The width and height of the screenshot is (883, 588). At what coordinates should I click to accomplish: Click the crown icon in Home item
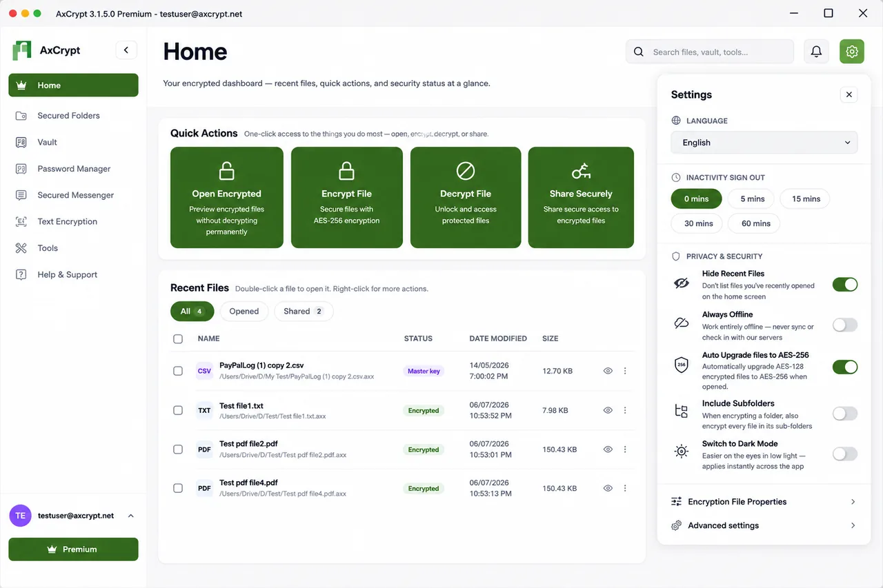pyautogui.click(x=21, y=85)
